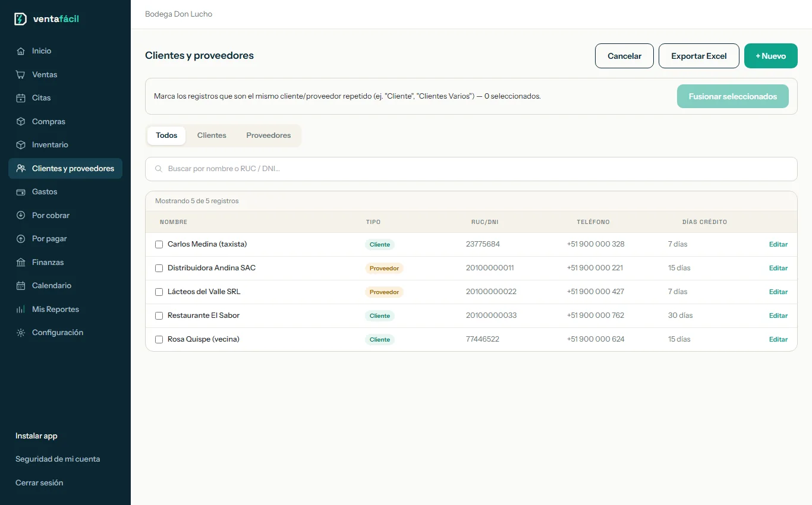812x505 pixels.
Task: Click the Citas calendar icon
Action: (x=21, y=98)
